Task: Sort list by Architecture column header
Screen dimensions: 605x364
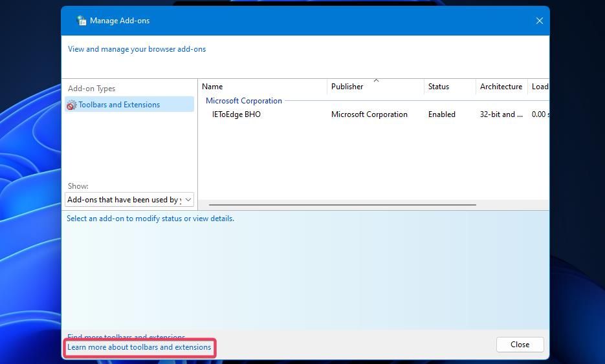Action: (501, 87)
